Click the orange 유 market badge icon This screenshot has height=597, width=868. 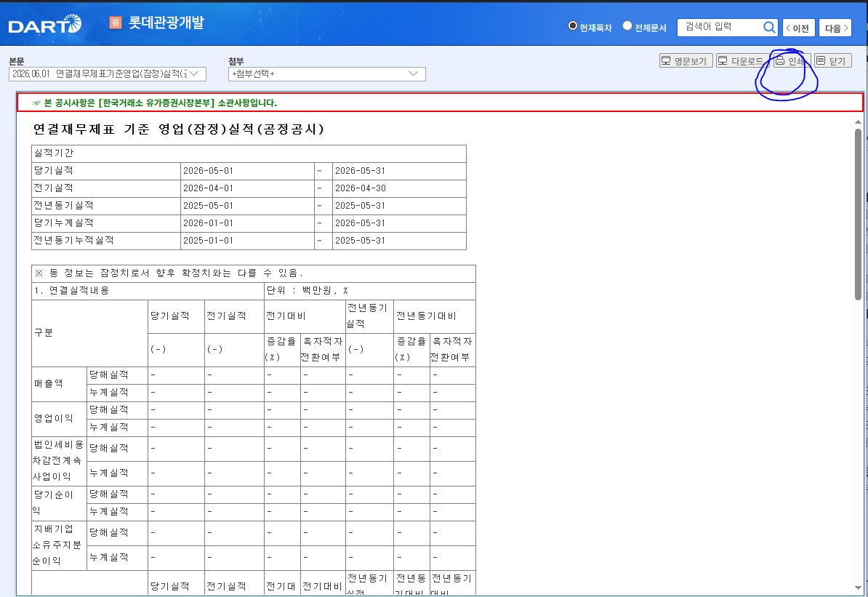(115, 22)
